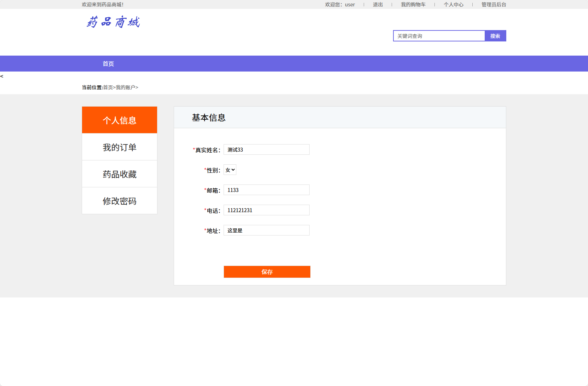
Task: Click the 保存 save button
Action: [x=267, y=272]
